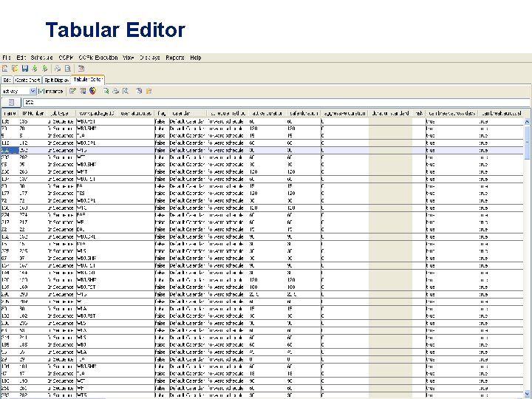Image resolution: width=532 pixels, height=399 pixels.
Task: Sort by the ID Number column header
Action: [x=33, y=113]
